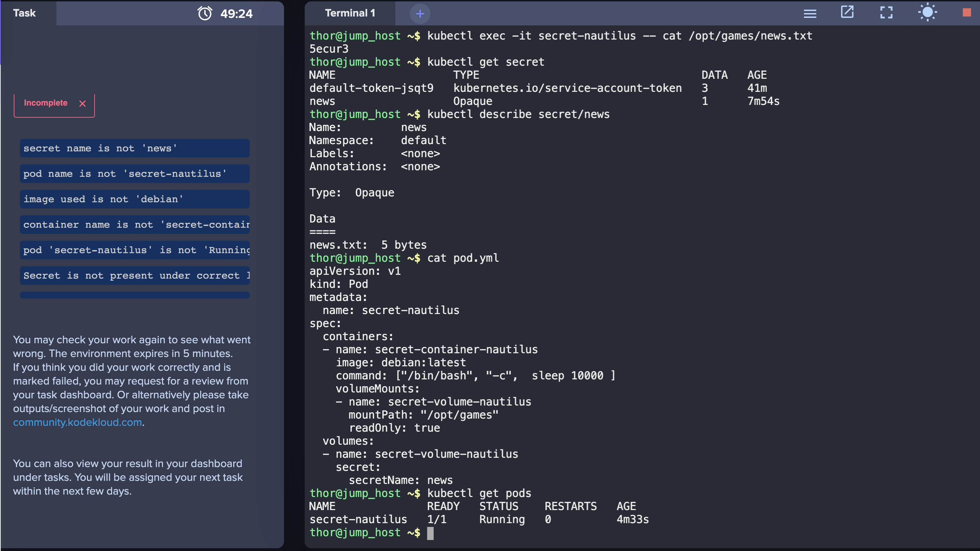Click the 49:24 countdown timer text
Viewport: 980px width, 551px height.
[236, 14]
